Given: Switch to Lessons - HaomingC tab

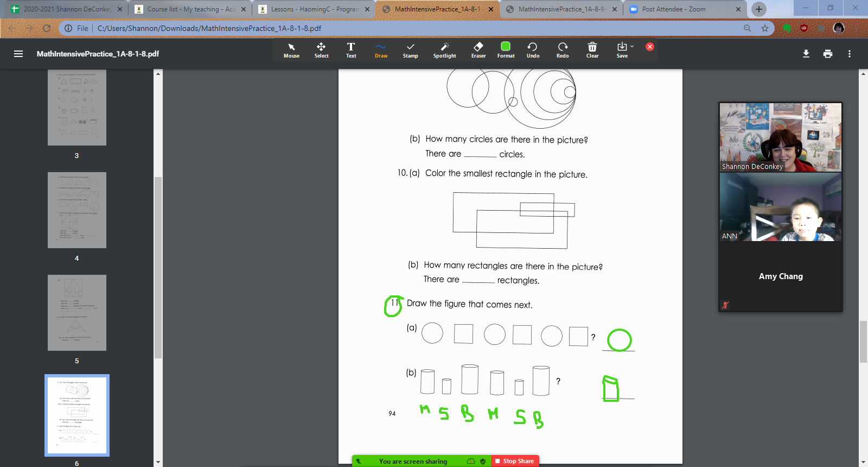Looking at the screenshot, I should click(314, 9).
